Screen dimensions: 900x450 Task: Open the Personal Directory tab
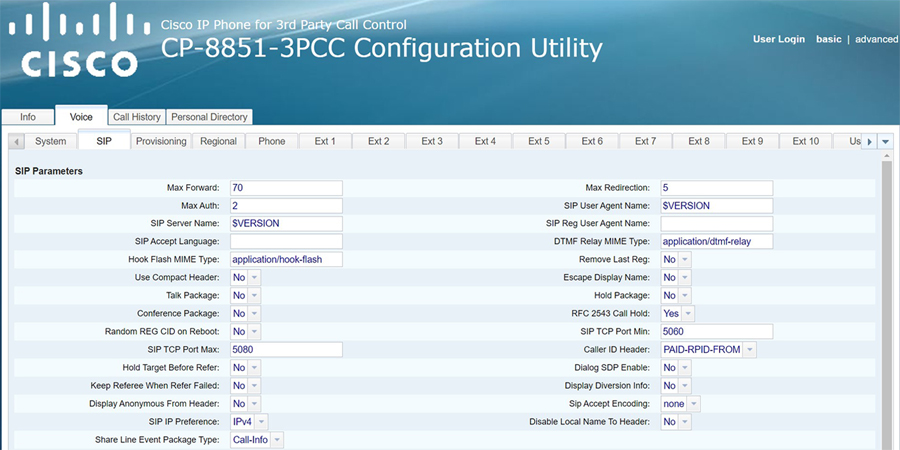(209, 117)
